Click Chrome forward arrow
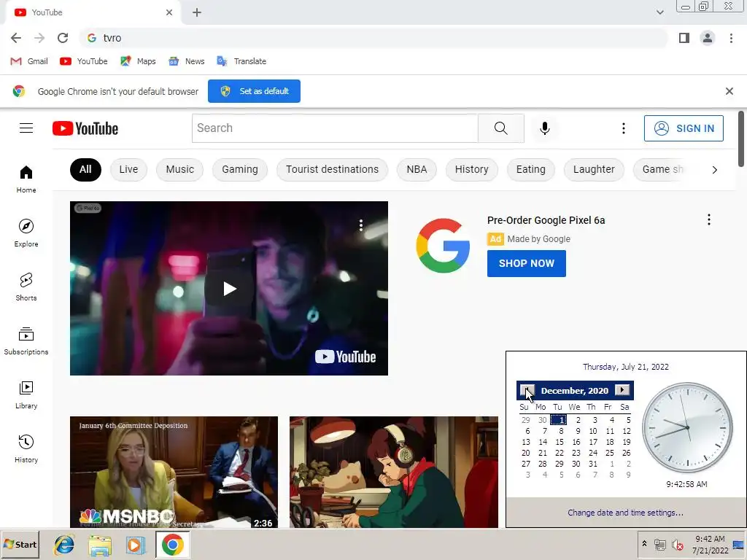Image resolution: width=747 pixels, height=560 pixels. 39,38
